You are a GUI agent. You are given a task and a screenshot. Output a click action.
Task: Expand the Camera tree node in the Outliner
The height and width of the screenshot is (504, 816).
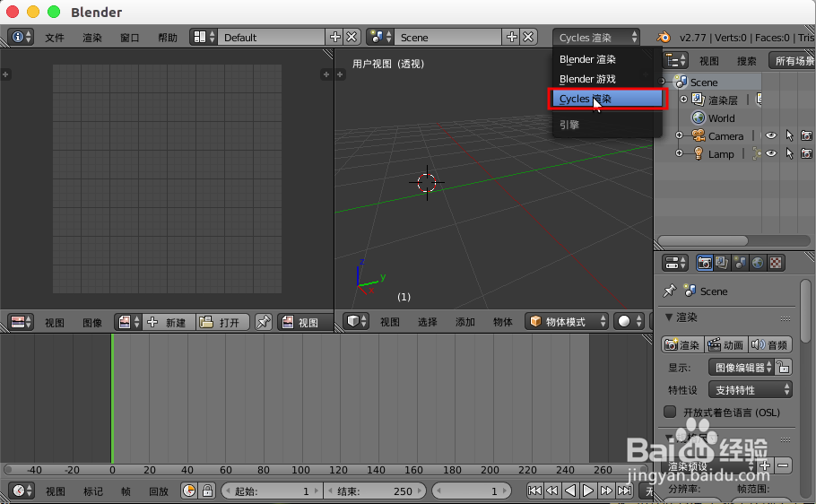click(x=679, y=135)
